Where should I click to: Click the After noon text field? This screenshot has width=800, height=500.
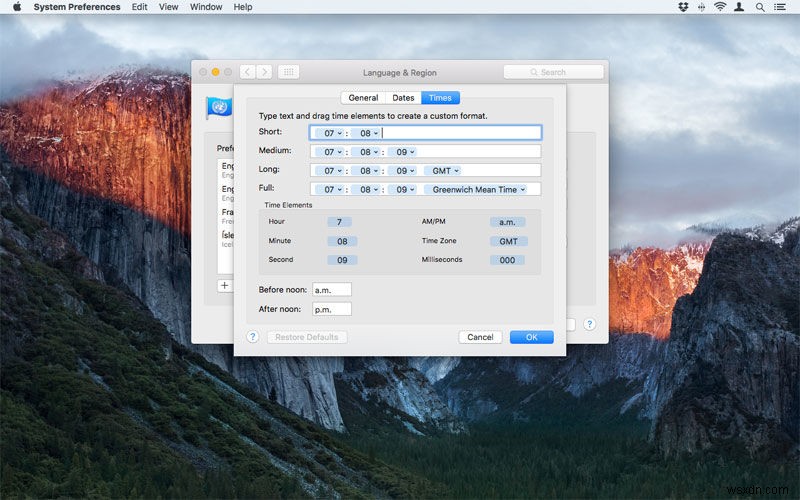331,309
